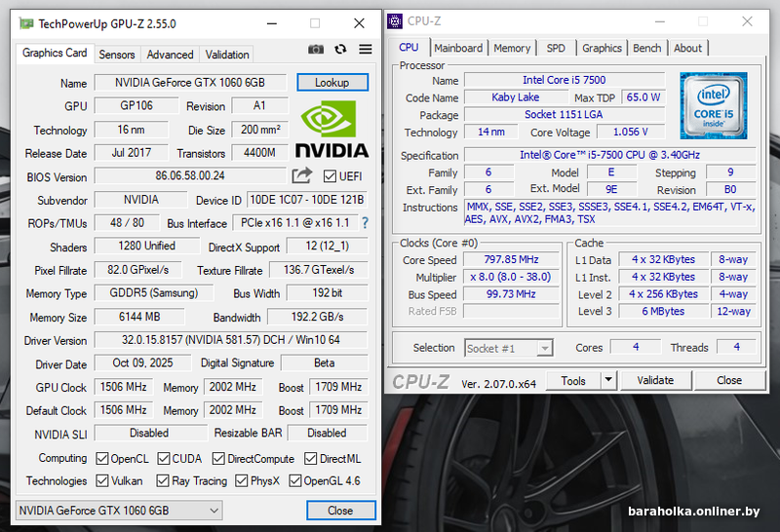Expand the Tools dropdown arrow in CPU-Z

pyautogui.click(x=607, y=380)
